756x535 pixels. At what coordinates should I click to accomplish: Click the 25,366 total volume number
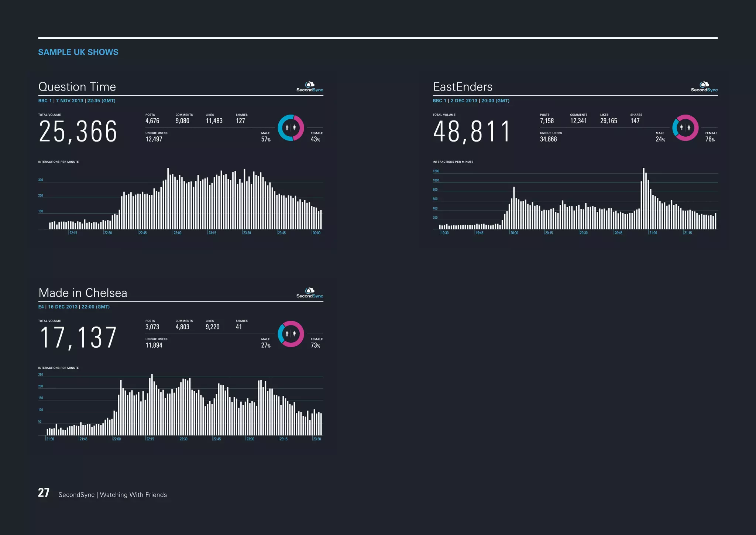(78, 132)
